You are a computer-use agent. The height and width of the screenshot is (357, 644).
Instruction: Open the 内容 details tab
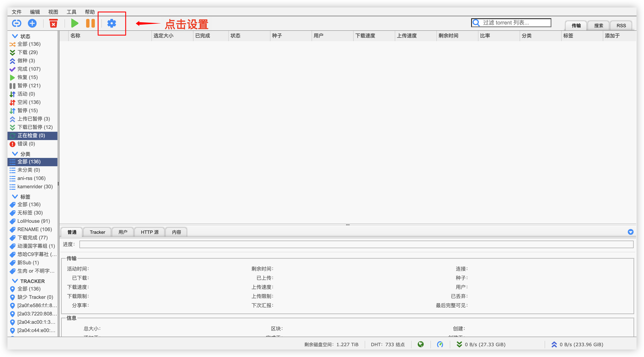coord(176,232)
